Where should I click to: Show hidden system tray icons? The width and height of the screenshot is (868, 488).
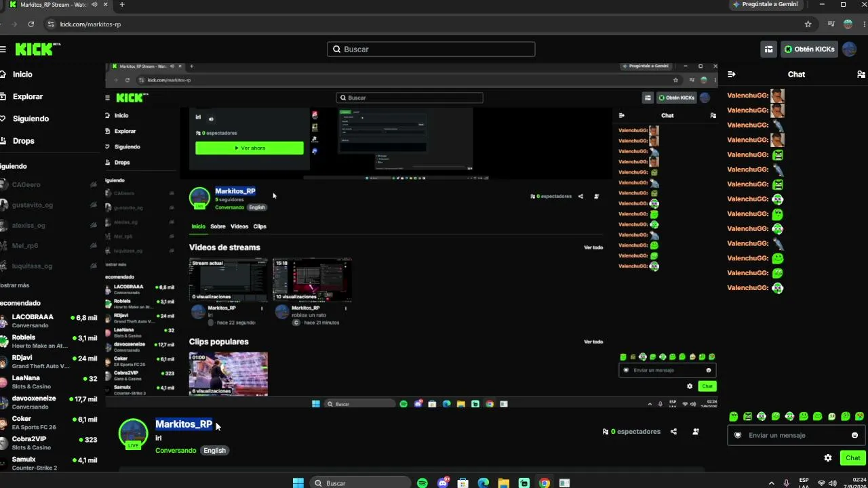(x=771, y=483)
